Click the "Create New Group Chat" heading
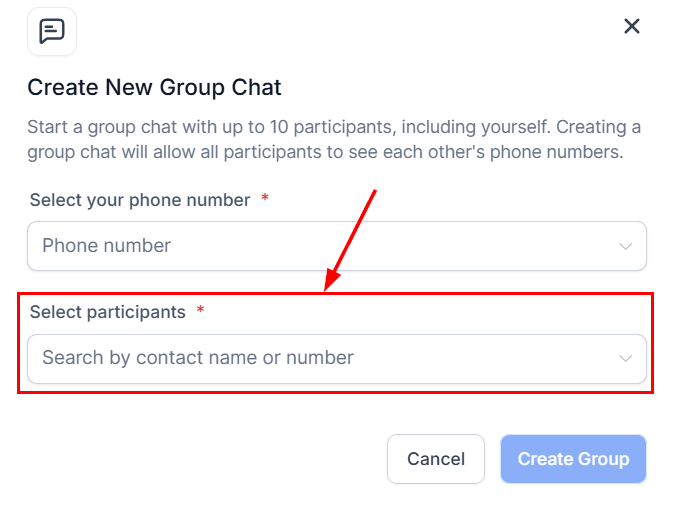This screenshot has width=674, height=508. 154,87
